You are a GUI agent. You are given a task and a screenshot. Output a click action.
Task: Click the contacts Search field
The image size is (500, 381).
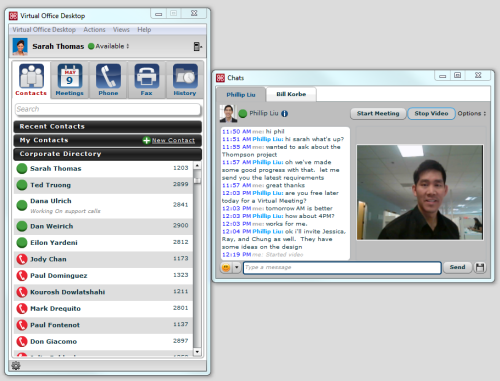click(108, 109)
